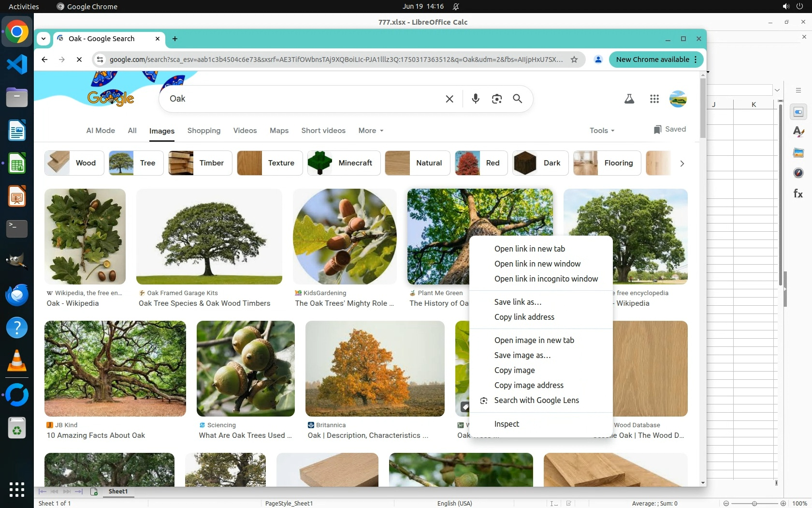Open a new Chrome tab
812x508 pixels.
click(175, 39)
